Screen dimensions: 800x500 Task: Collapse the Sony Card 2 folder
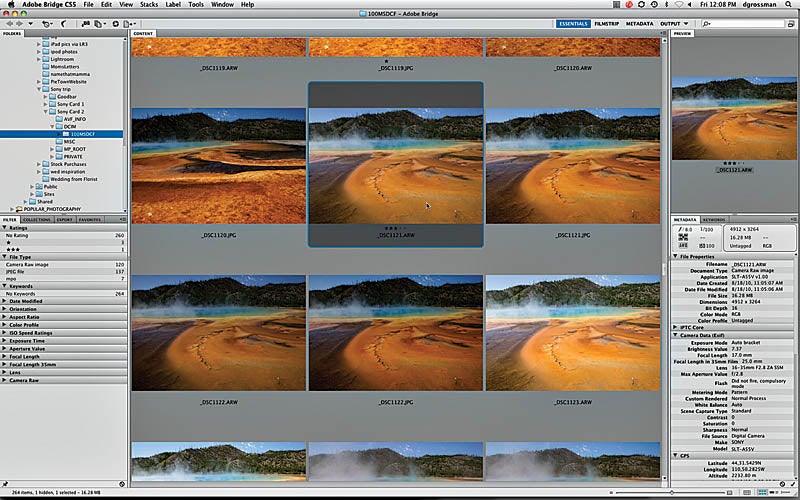tap(45, 111)
